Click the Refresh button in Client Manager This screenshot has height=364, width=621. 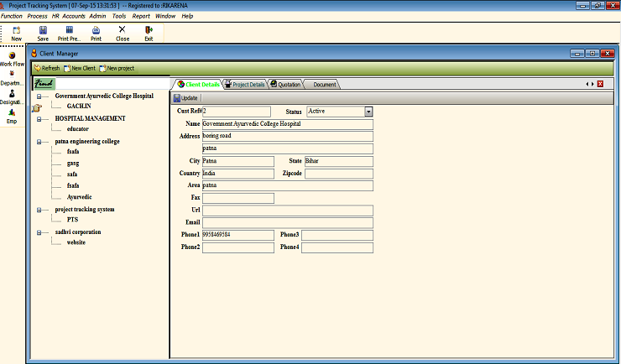[x=46, y=68]
